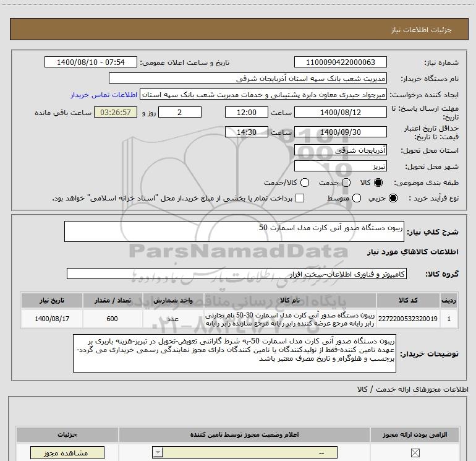Click product code 2272200532320019 cell
The width and height of the screenshot is (476, 461).
[x=408, y=319]
